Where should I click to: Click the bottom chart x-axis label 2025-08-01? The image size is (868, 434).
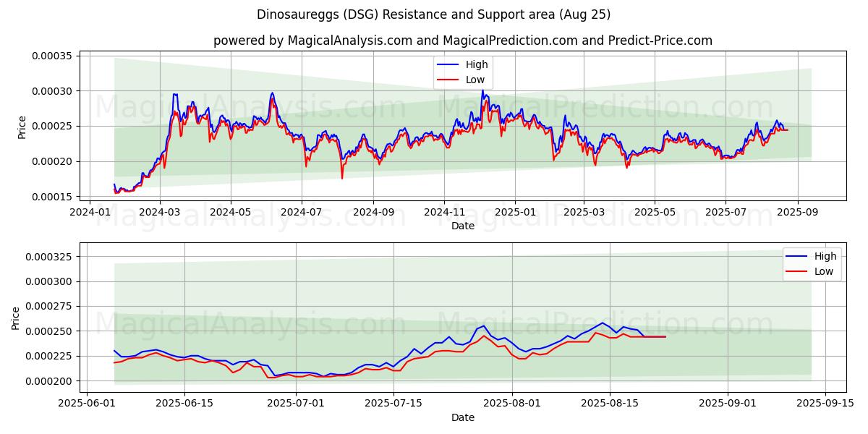[x=512, y=404]
